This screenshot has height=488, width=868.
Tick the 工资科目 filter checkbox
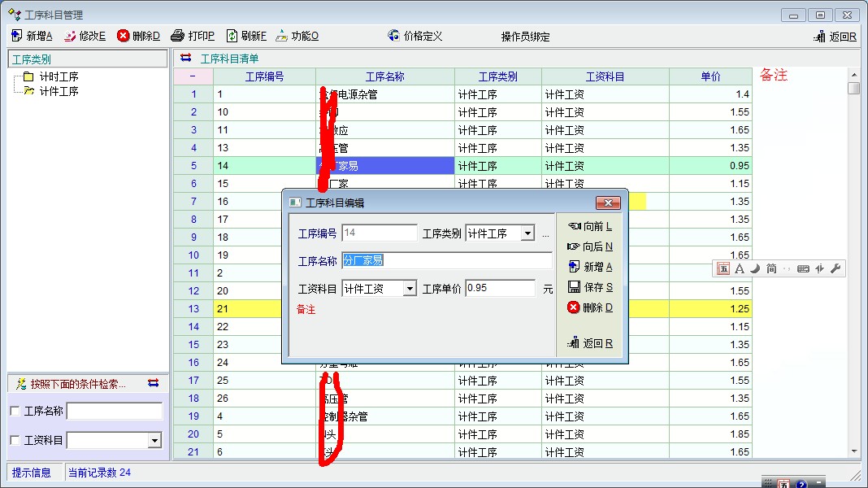pos(15,441)
